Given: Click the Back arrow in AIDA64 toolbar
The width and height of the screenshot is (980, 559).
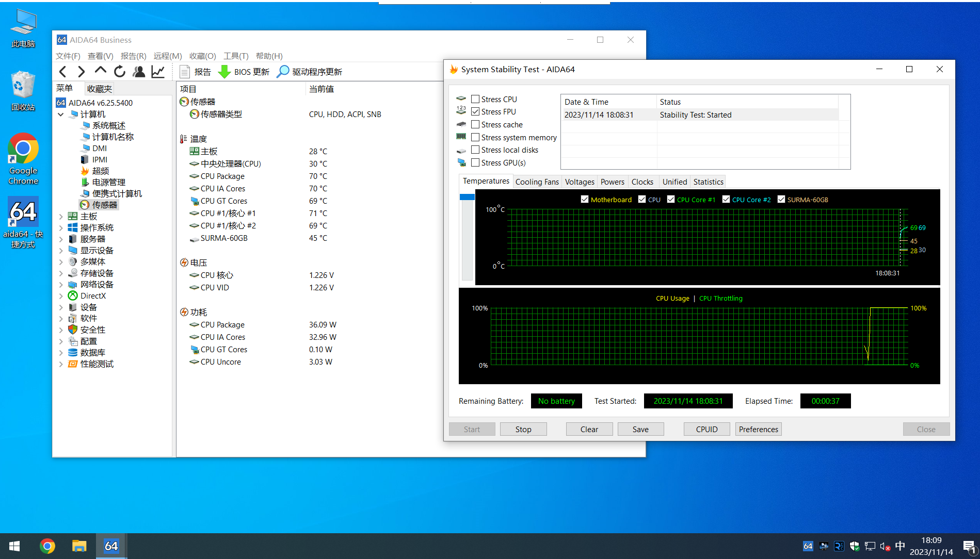Looking at the screenshot, I should tap(63, 72).
